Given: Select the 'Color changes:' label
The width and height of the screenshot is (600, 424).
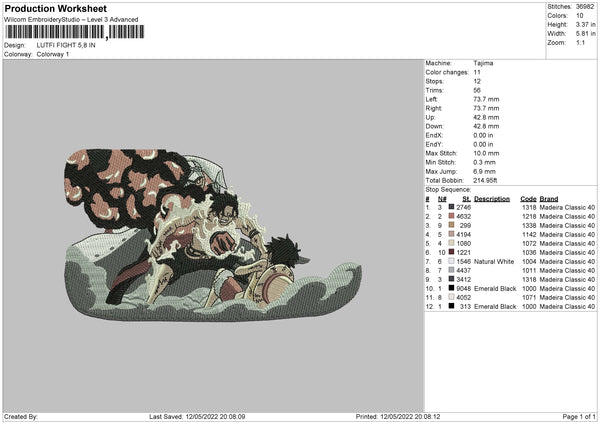Looking at the screenshot, I should pos(447,72).
